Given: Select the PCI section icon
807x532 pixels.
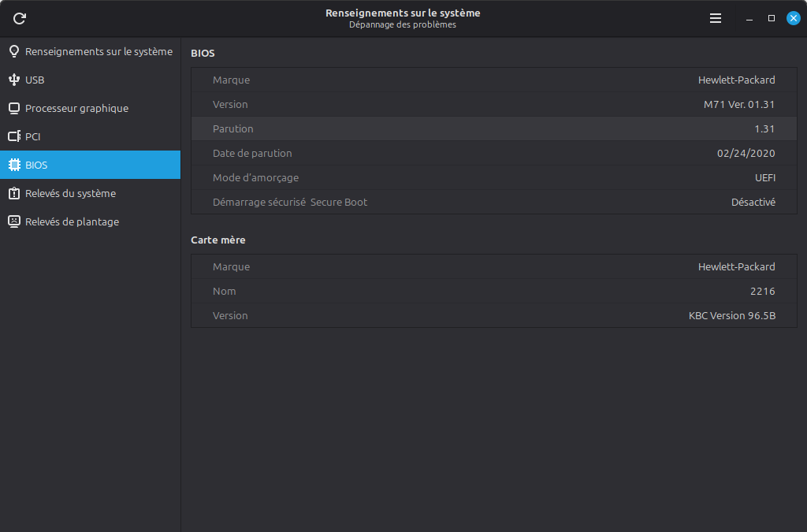Looking at the screenshot, I should (x=13, y=136).
